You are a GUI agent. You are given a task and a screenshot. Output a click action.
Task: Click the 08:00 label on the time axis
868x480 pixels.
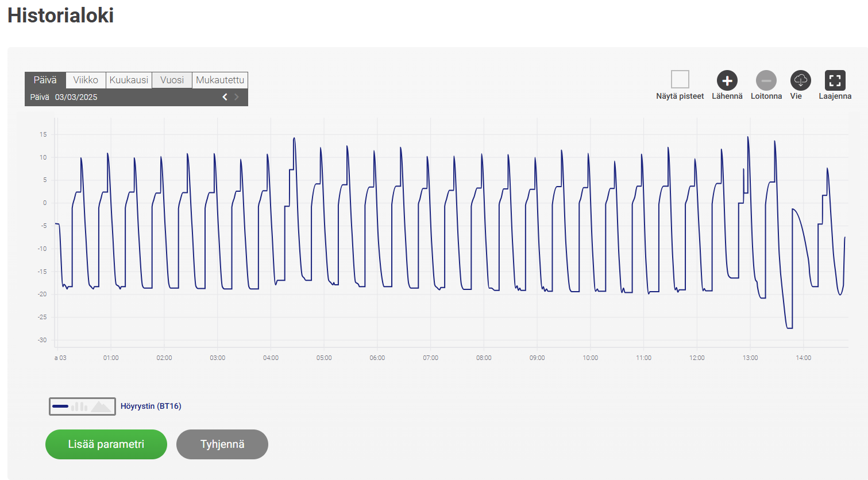click(x=484, y=358)
